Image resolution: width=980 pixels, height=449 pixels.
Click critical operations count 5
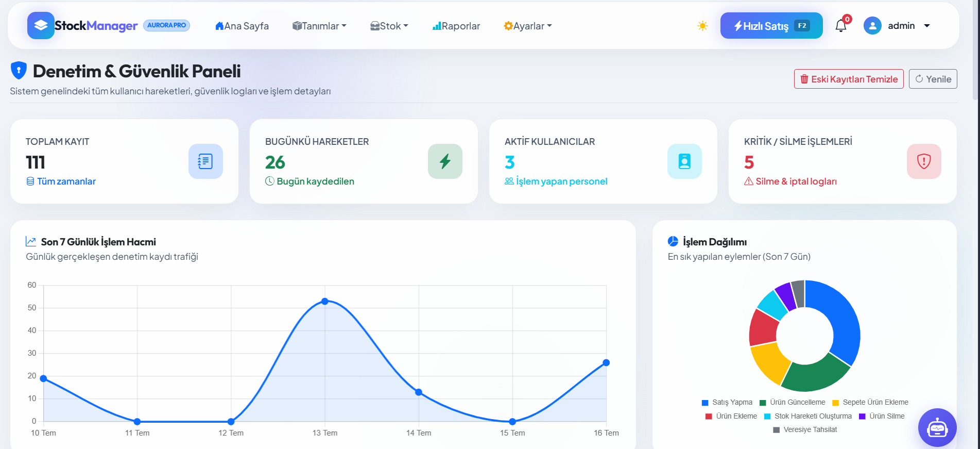coord(749,162)
